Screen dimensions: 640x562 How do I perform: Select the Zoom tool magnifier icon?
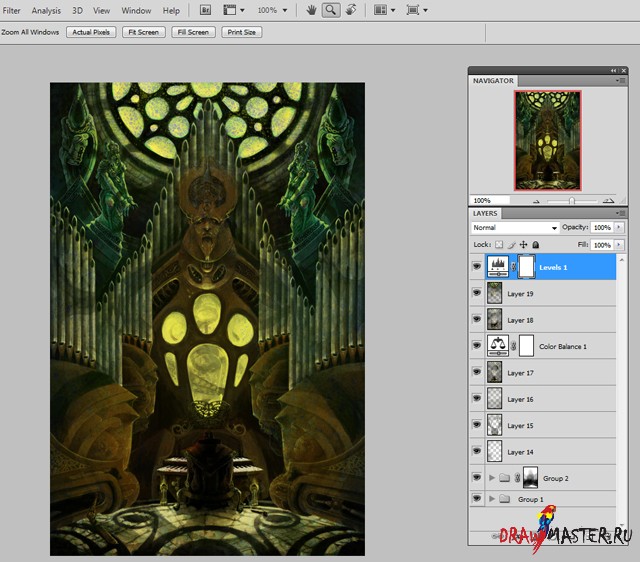coord(331,10)
